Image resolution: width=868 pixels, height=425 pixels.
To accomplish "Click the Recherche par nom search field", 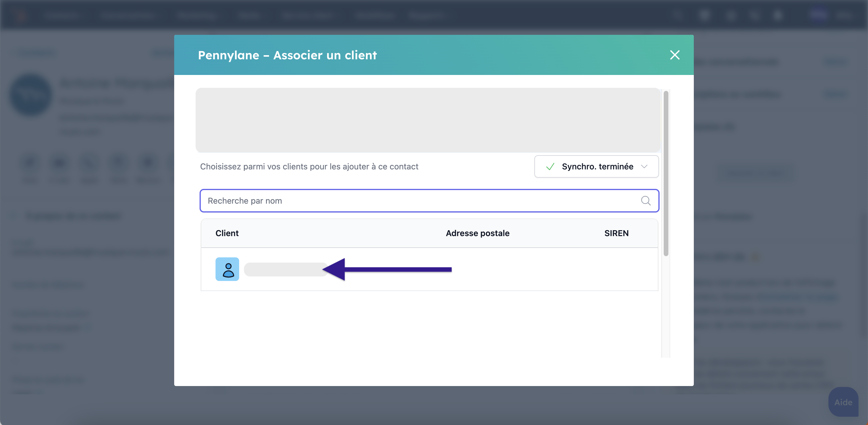I will [x=429, y=201].
